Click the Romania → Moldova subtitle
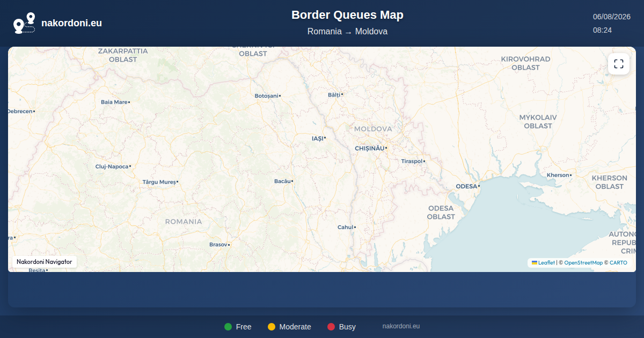The height and width of the screenshot is (338, 644). tap(347, 32)
